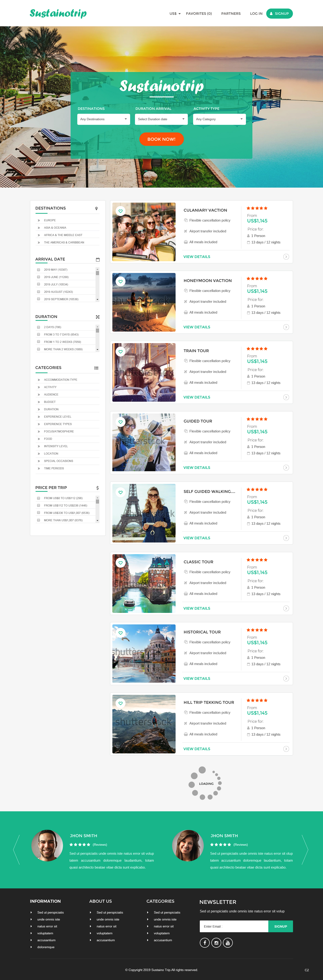Open the YouTube social icon in footer
This screenshot has height=980, width=323.
(227, 942)
